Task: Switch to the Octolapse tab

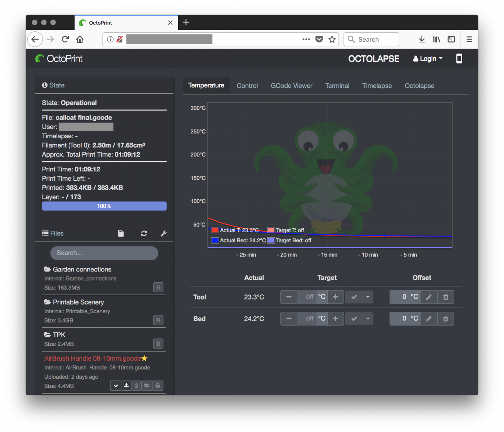Action: pyautogui.click(x=419, y=86)
